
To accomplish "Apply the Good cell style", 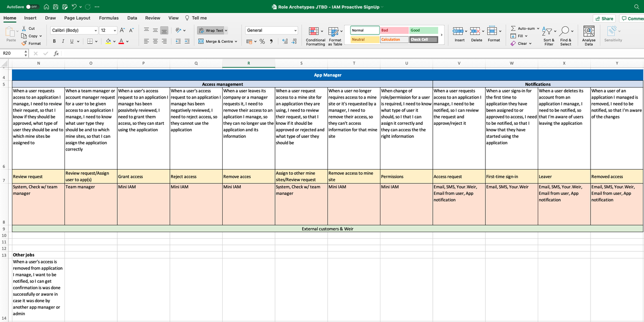I will [424, 30].
